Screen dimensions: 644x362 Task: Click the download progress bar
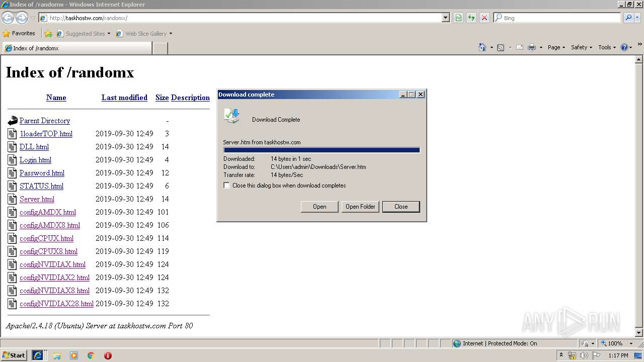click(x=321, y=150)
